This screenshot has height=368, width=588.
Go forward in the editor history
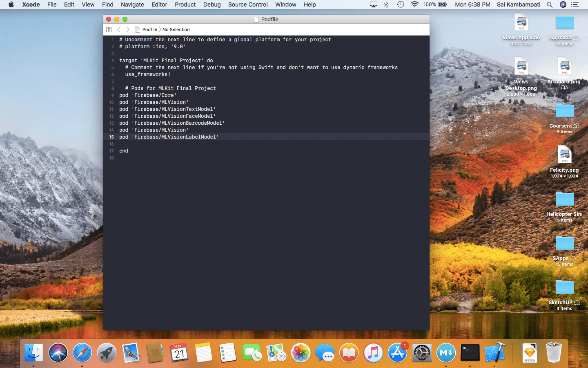tap(128, 29)
